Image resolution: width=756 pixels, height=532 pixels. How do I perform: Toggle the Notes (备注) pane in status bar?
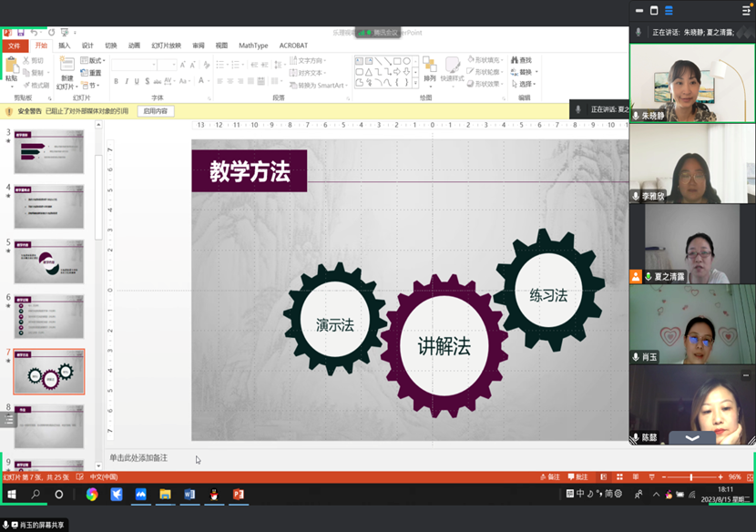(549, 476)
